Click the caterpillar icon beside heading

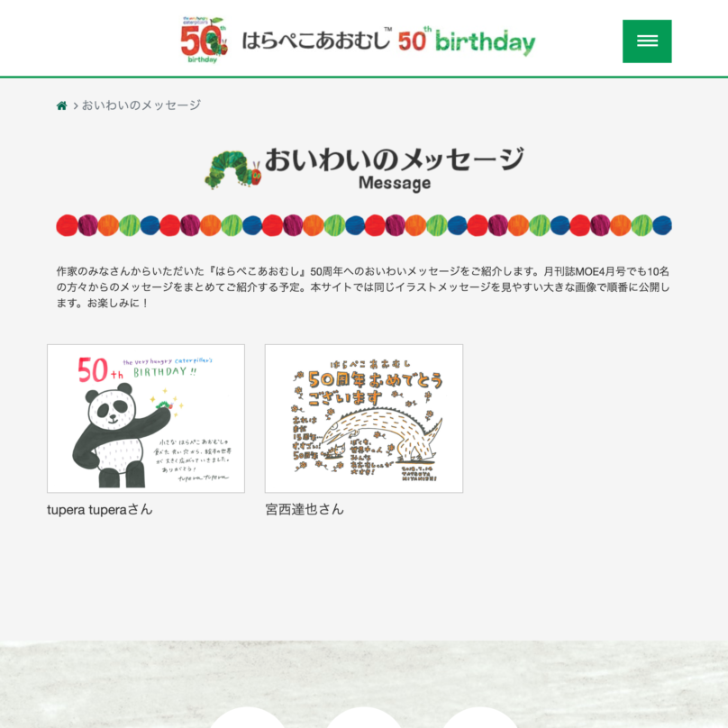pos(233,169)
